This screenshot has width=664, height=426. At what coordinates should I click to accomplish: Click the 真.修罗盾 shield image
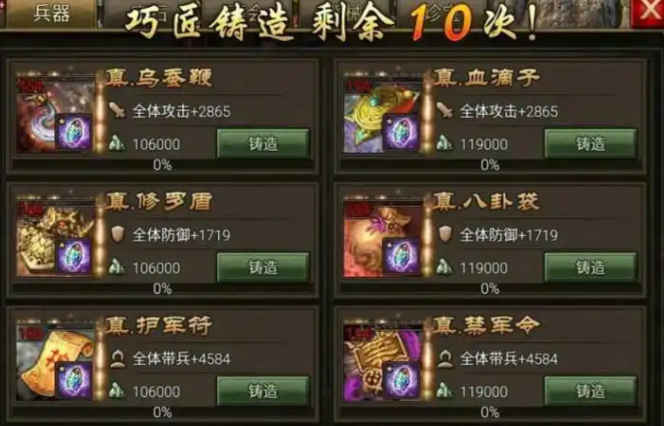(55, 239)
